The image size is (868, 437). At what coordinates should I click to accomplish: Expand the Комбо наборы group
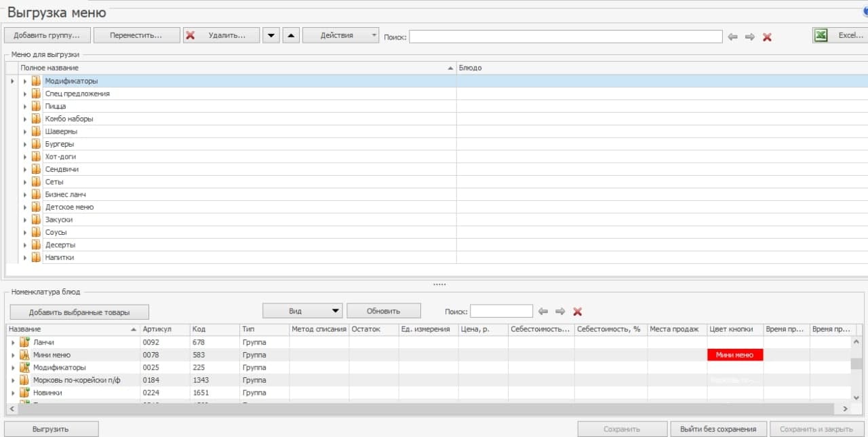pos(26,118)
